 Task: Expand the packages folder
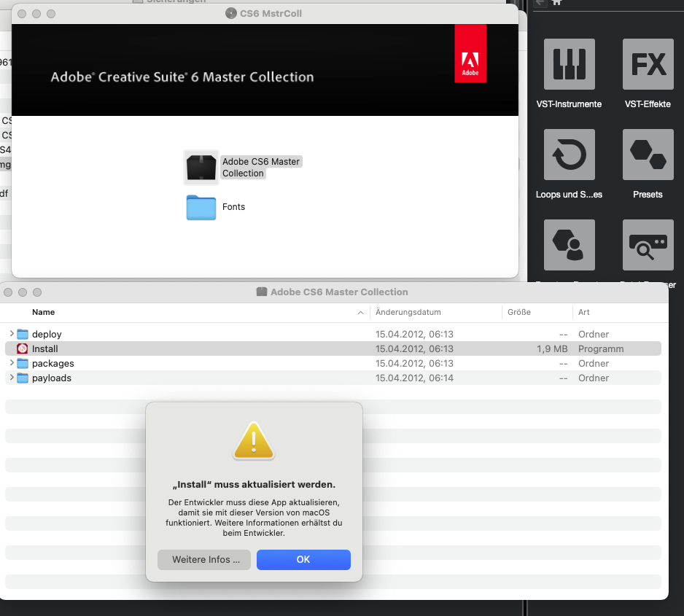click(12, 363)
